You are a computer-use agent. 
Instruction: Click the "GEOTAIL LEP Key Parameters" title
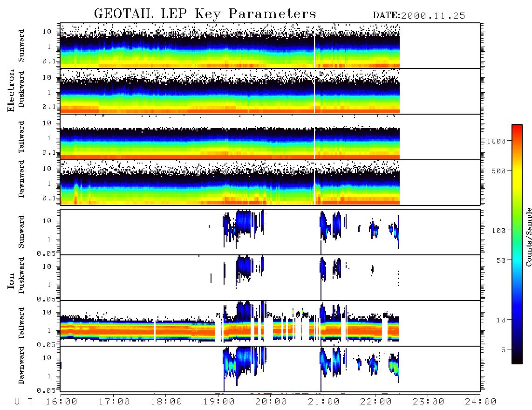205,14
